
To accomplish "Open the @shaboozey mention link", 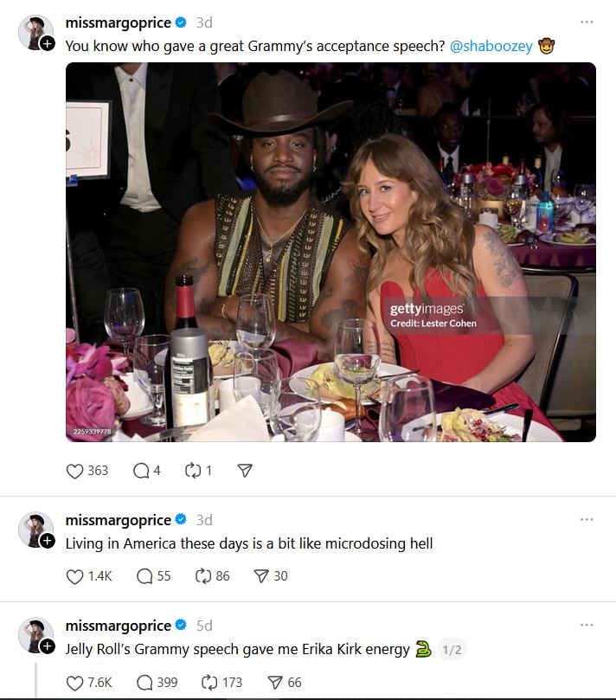I will [491, 45].
